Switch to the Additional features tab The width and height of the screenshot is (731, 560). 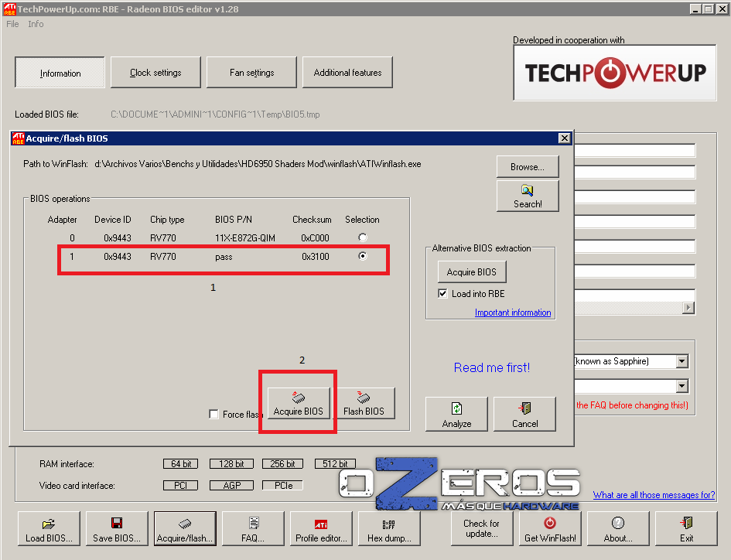(x=348, y=72)
